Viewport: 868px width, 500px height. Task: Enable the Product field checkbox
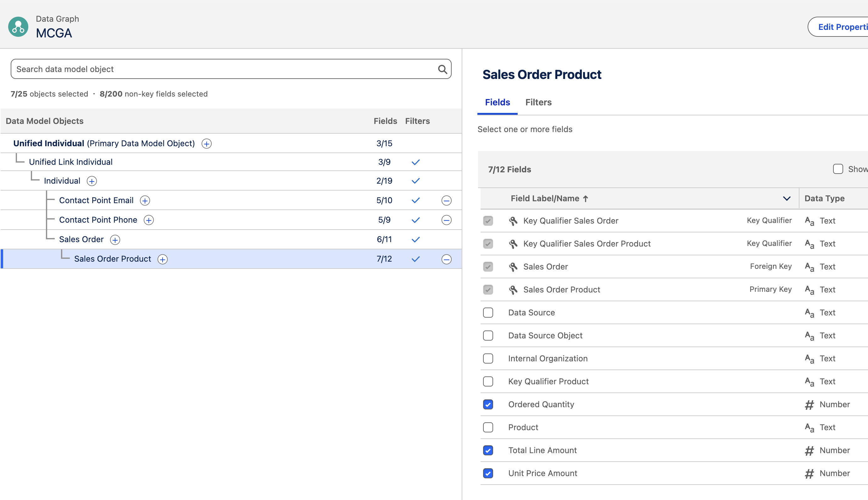coord(488,428)
